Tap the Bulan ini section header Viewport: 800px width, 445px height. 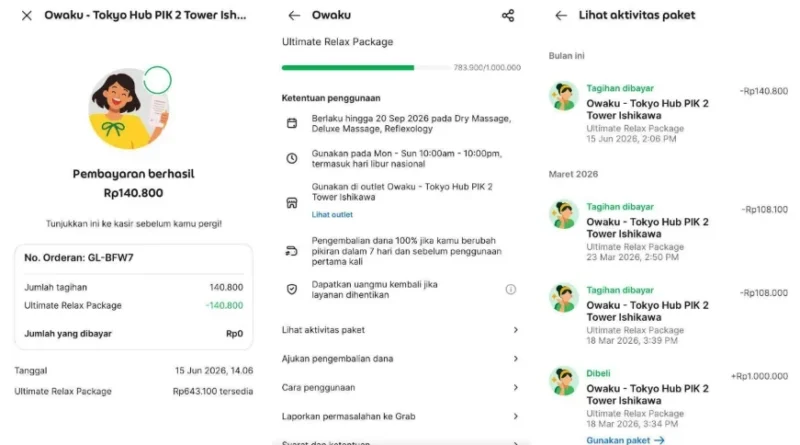(566, 56)
